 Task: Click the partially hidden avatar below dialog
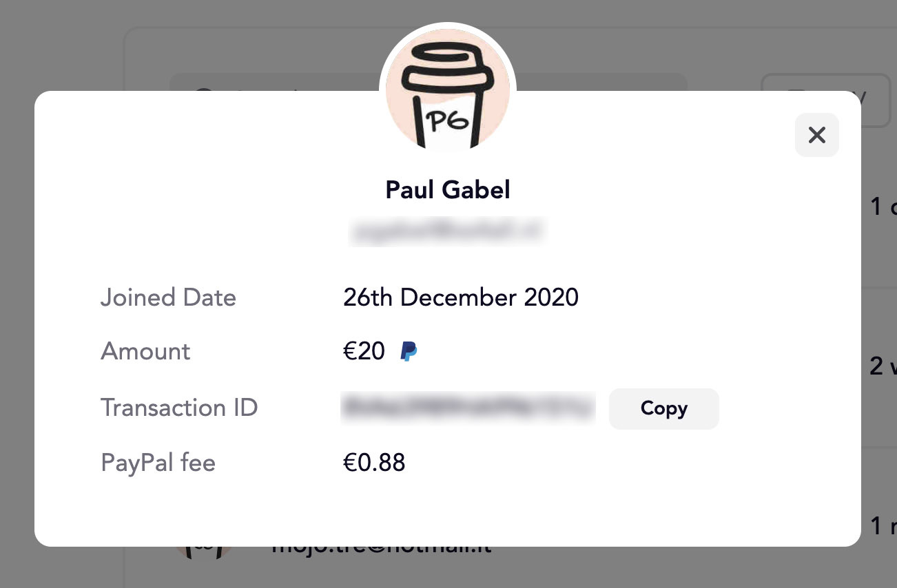pos(203,552)
